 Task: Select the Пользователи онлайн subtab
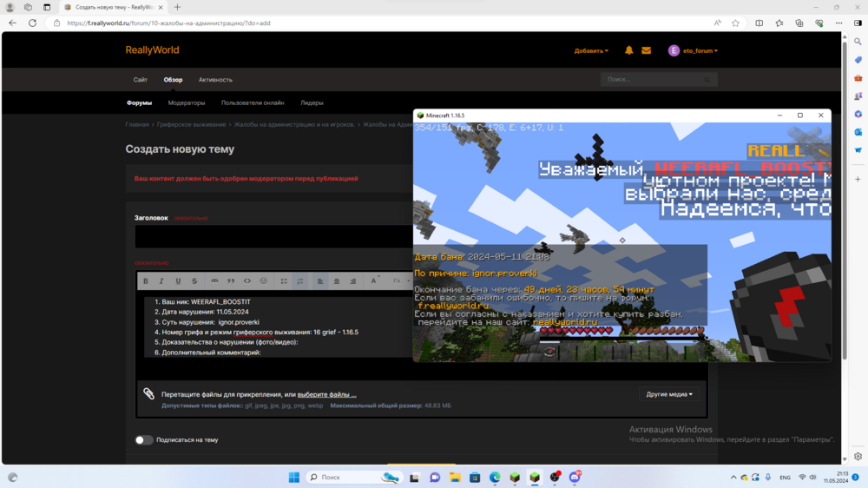[x=253, y=103]
